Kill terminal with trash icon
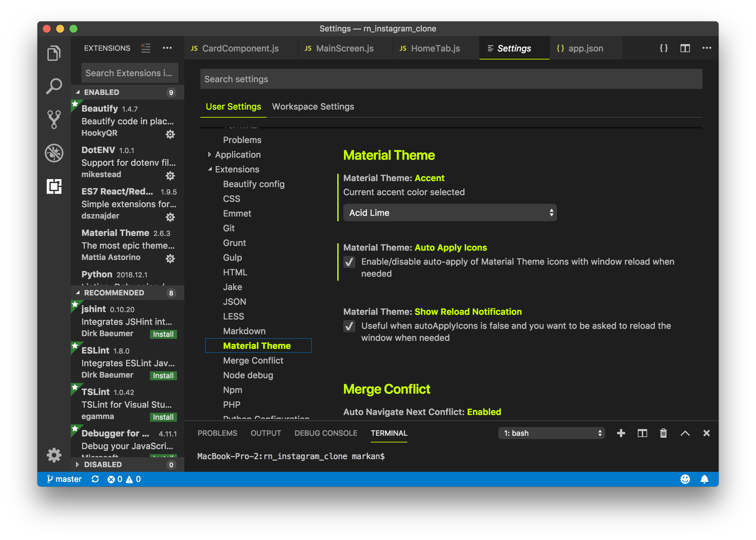 pos(663,433)
